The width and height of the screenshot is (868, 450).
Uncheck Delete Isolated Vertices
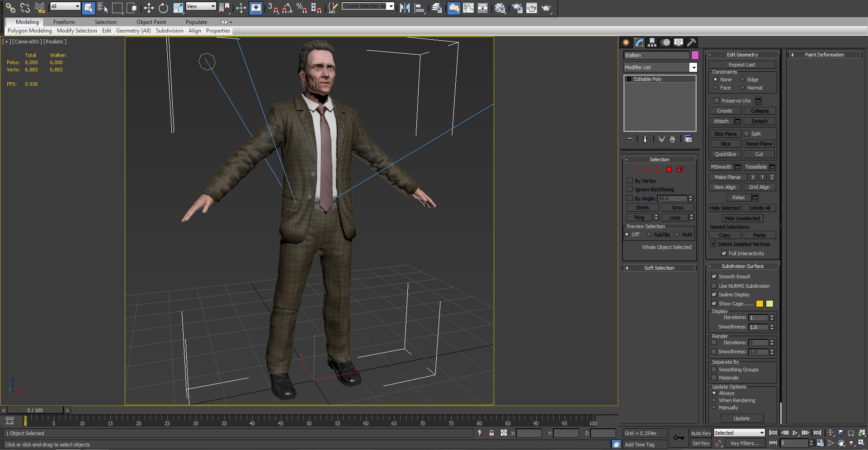tap(713, 244)
